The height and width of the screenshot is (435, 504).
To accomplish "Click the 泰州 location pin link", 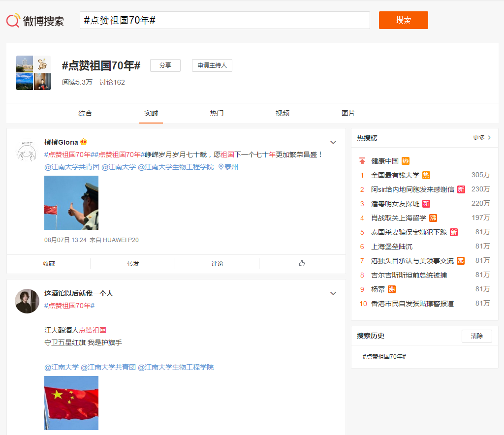I will tap(228, 167).
